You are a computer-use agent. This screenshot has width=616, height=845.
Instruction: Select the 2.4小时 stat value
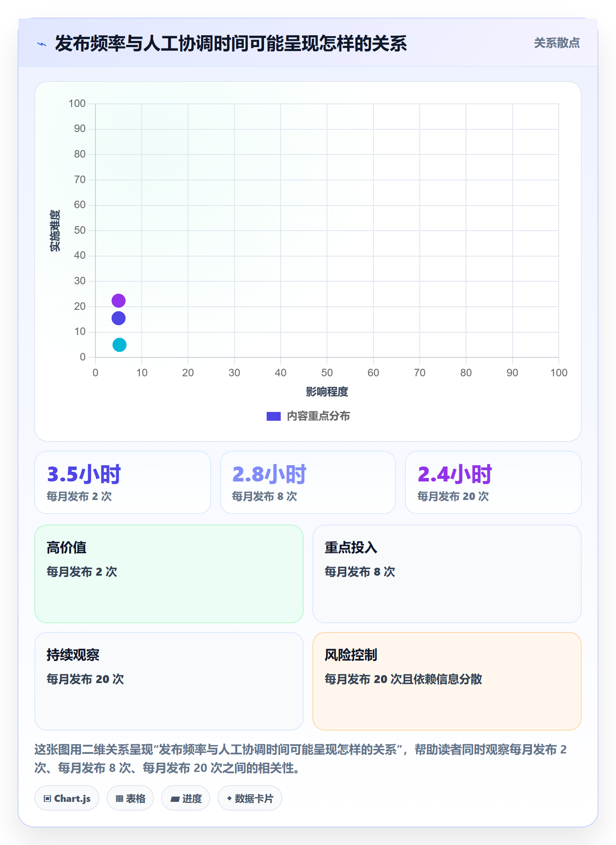coord(455,474)
